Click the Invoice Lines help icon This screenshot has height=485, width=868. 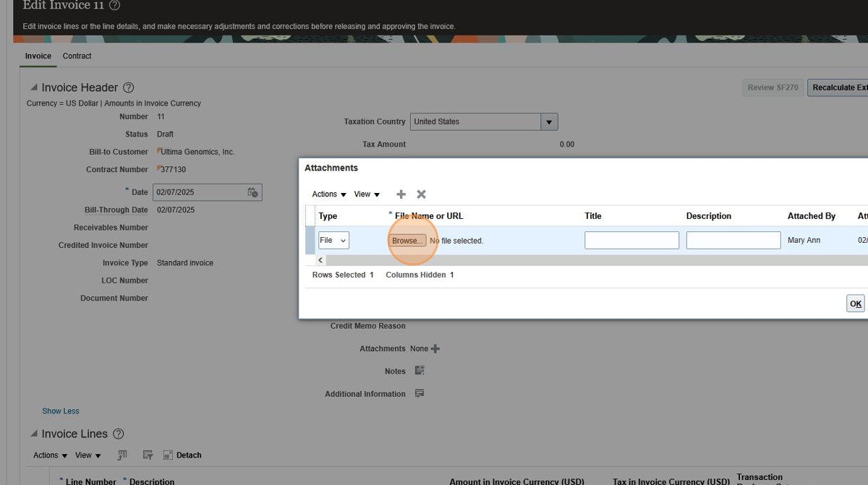[x=119, y=434]
